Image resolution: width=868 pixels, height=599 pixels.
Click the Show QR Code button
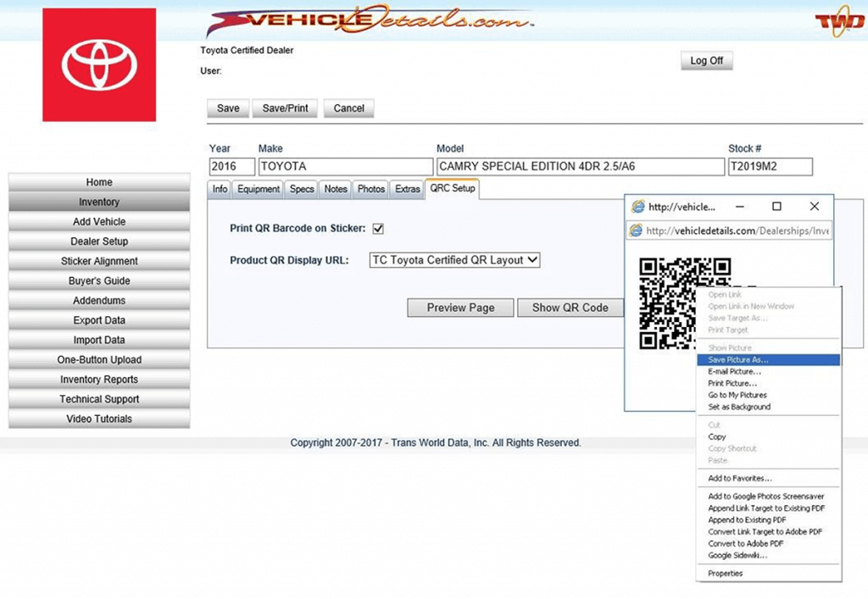click(x=570, y=308)
